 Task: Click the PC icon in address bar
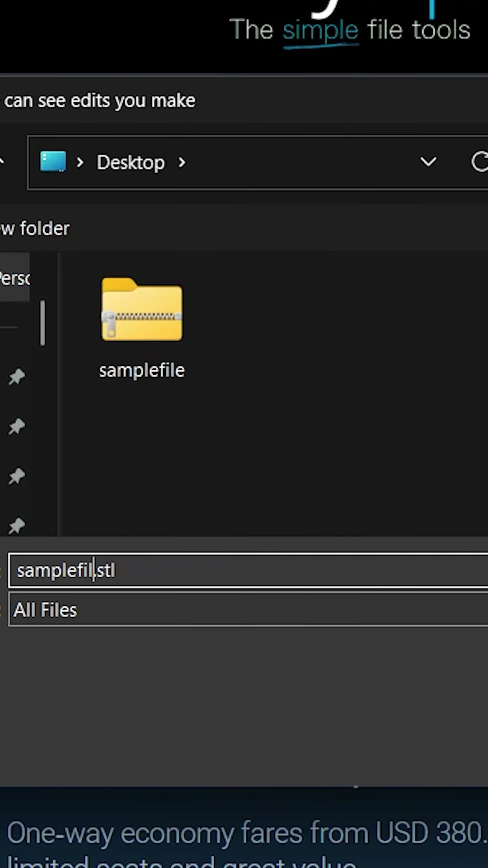53,162
